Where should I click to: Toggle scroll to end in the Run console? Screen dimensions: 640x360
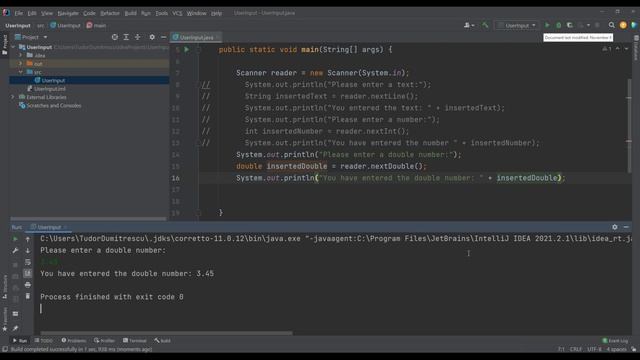coord(28,273)
